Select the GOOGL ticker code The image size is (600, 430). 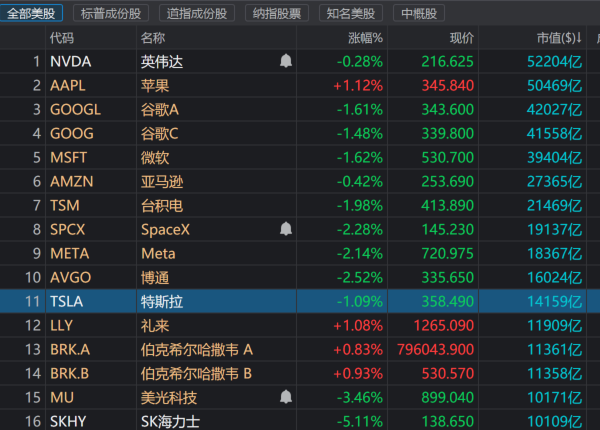point(76,110)
